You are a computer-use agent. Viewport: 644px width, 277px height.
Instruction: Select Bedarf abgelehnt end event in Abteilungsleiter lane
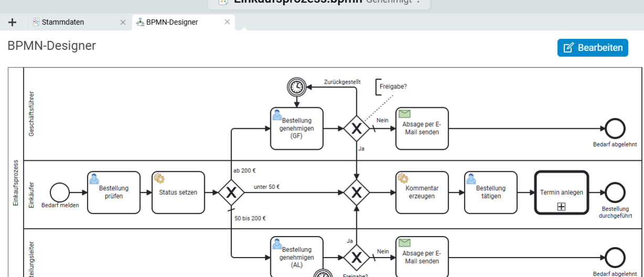(615, 258)
